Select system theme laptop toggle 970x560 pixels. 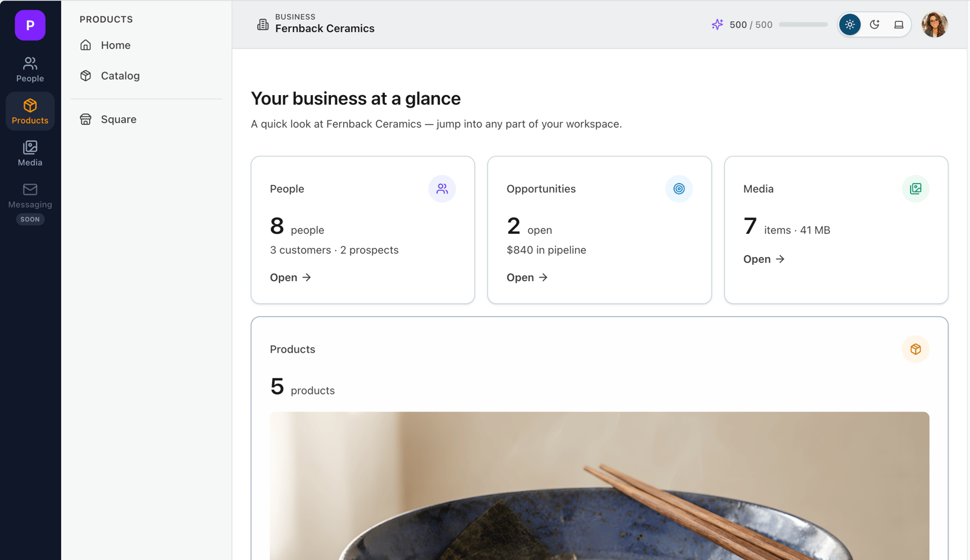pos(898,25)
